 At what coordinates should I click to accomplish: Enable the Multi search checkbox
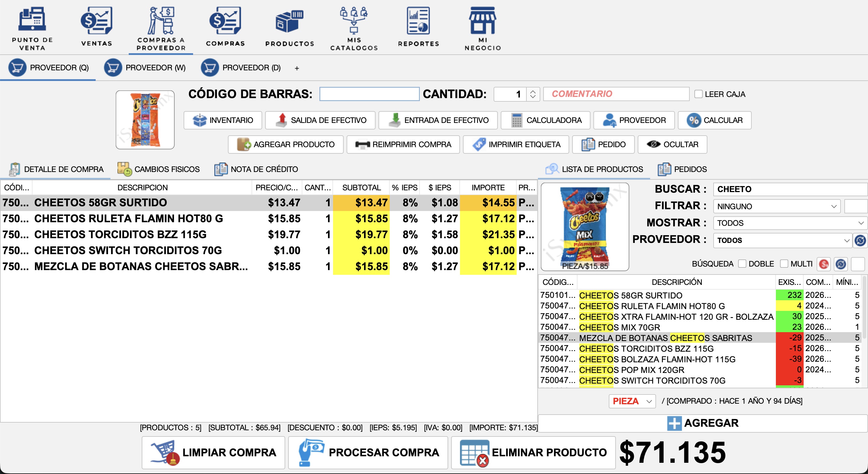(784, 264)
